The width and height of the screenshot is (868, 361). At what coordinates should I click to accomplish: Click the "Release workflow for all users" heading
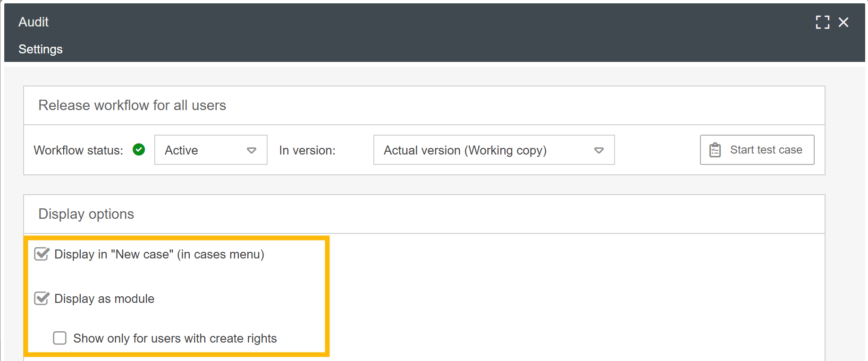click(132, 105)
